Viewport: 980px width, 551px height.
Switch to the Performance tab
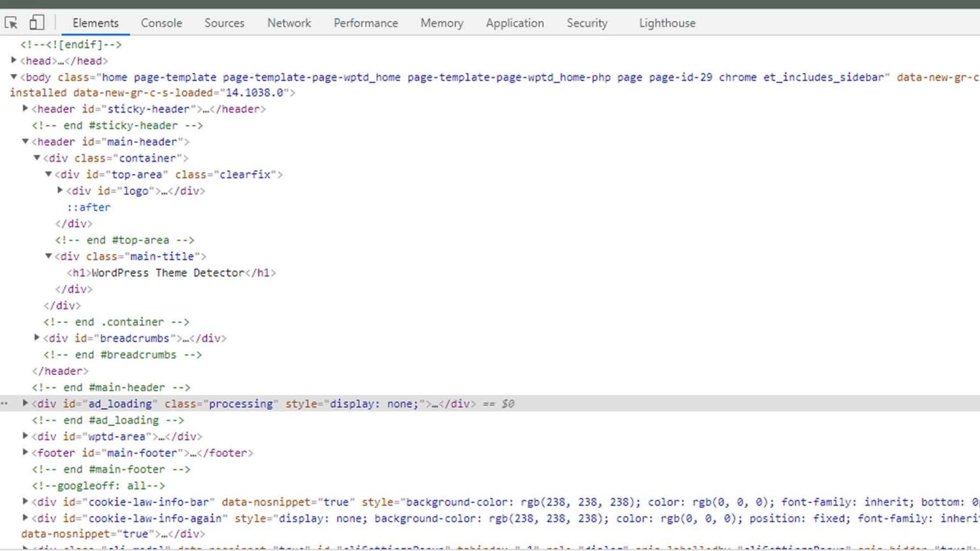click(x=366, y=23)
